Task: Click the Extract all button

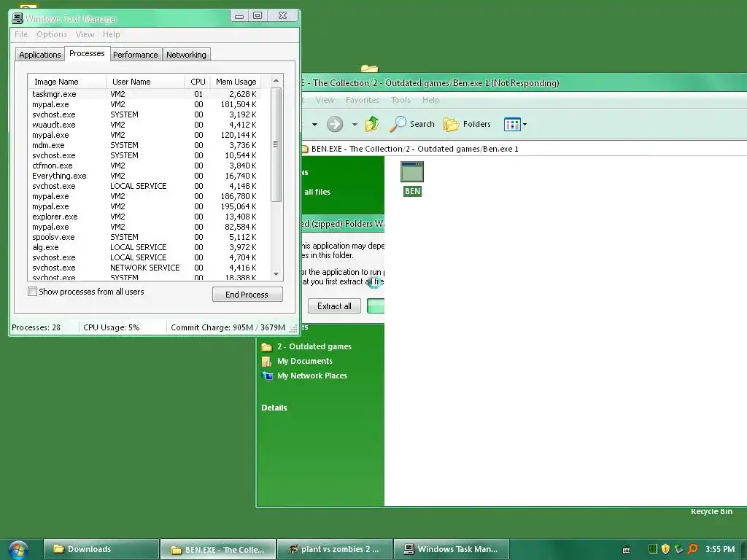Action: [x=334, y=306]
